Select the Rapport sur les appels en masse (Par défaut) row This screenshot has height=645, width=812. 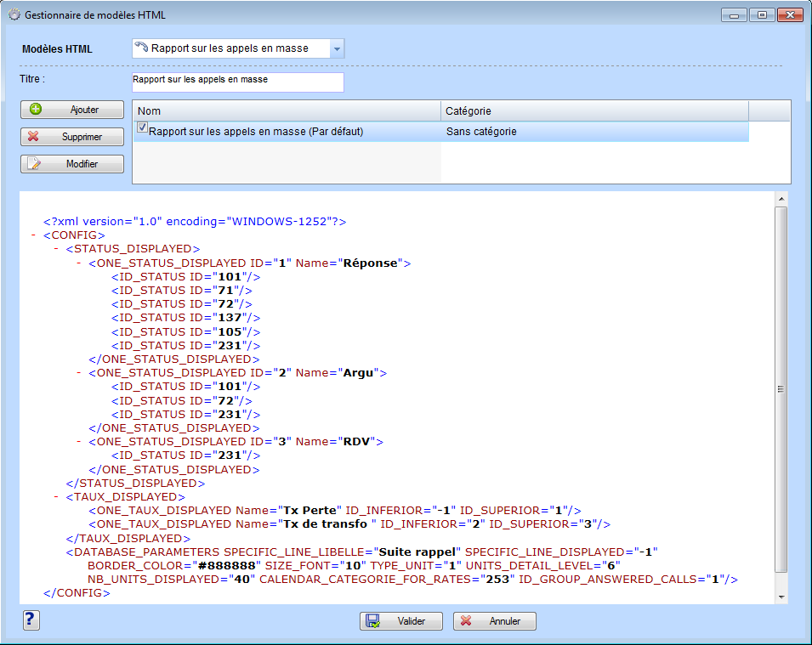click(x=440, y=132)
